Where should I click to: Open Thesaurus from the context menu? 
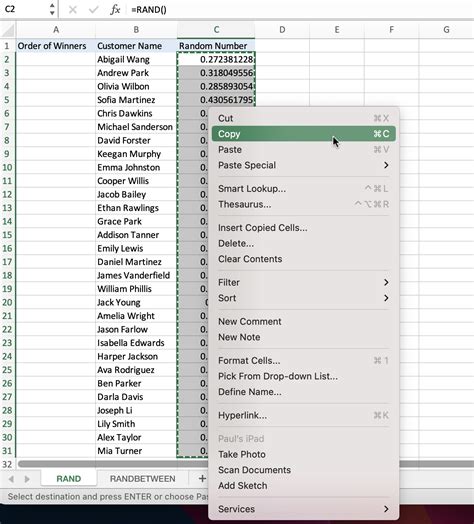pyautogui.click(x=304, y=204)
